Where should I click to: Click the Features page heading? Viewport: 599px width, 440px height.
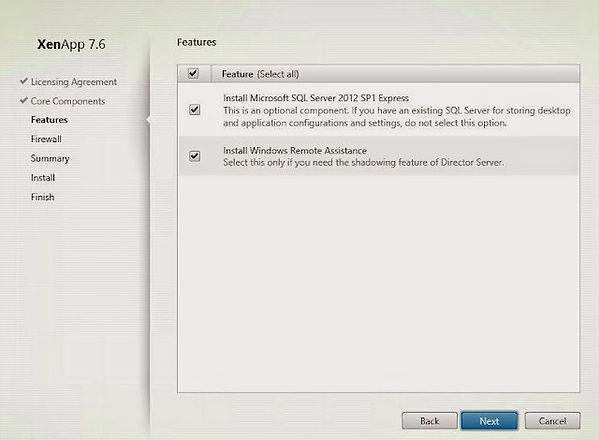click(x=196, y=42)
